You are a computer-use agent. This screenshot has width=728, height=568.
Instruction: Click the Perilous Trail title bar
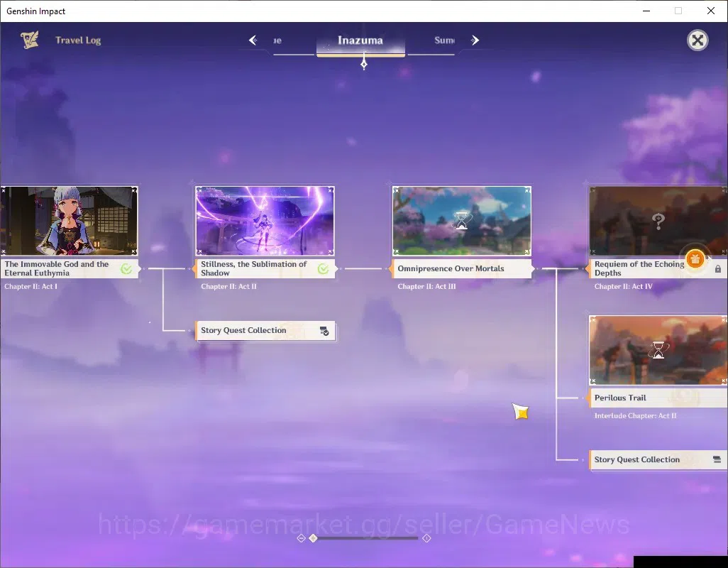coord(658,398)
